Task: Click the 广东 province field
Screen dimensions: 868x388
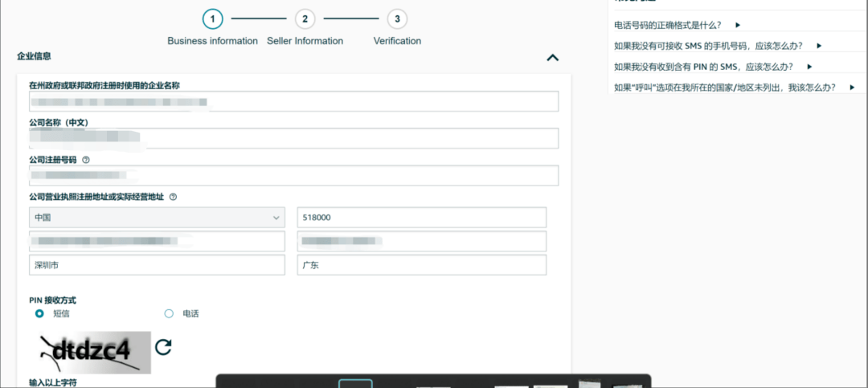Action: point(421,265)
